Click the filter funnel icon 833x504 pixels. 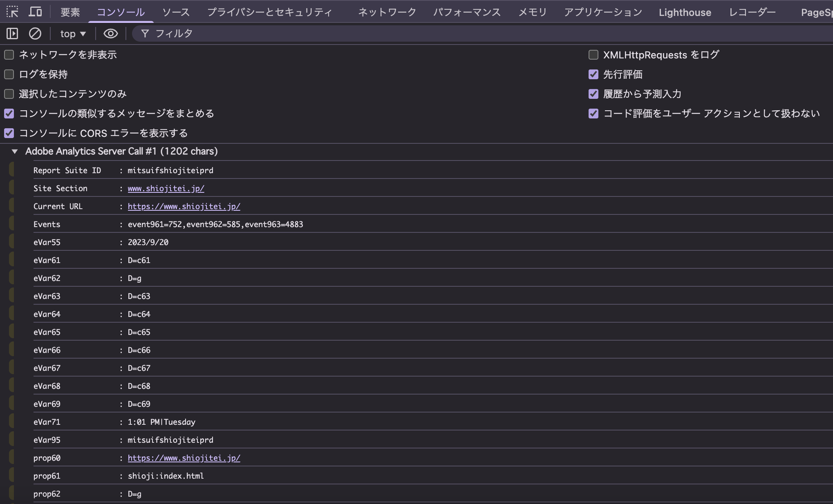click(x=145, y=33)
